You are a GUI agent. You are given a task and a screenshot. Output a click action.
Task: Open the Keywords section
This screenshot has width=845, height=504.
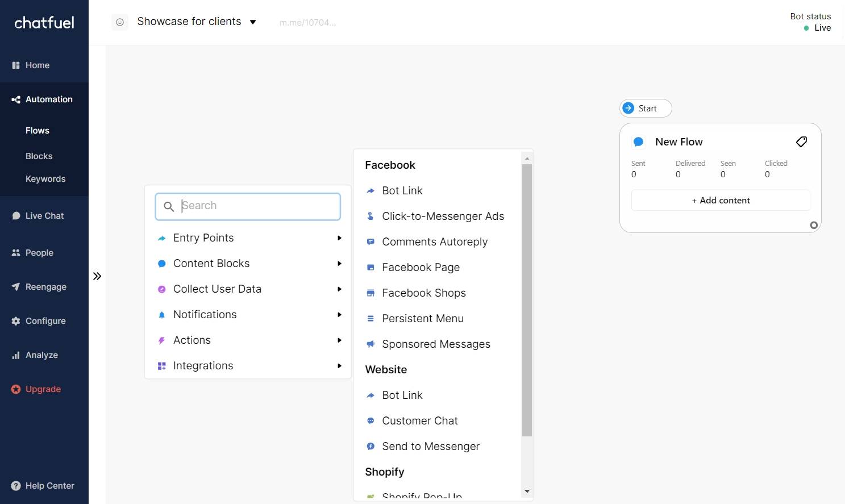pos(45,179)
